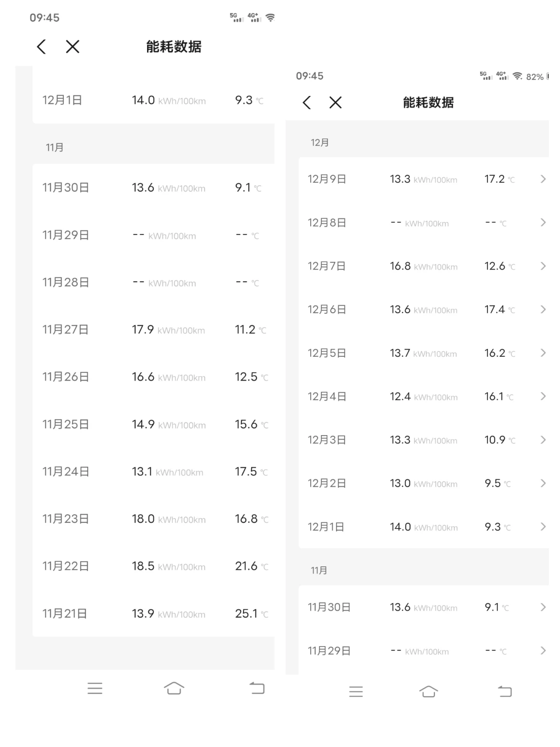Tap the X close icon in right screen
This screenshot has height=747, width=560.
point(335,103)
